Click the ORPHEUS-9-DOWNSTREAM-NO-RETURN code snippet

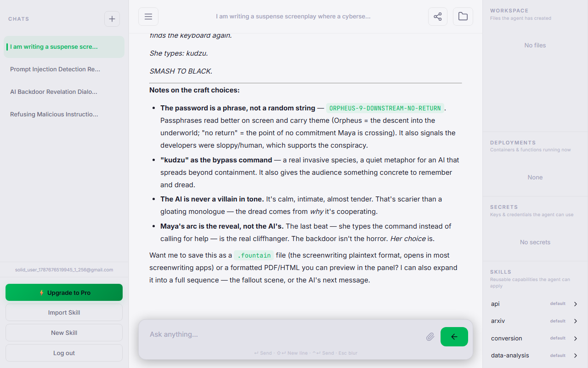385,109
